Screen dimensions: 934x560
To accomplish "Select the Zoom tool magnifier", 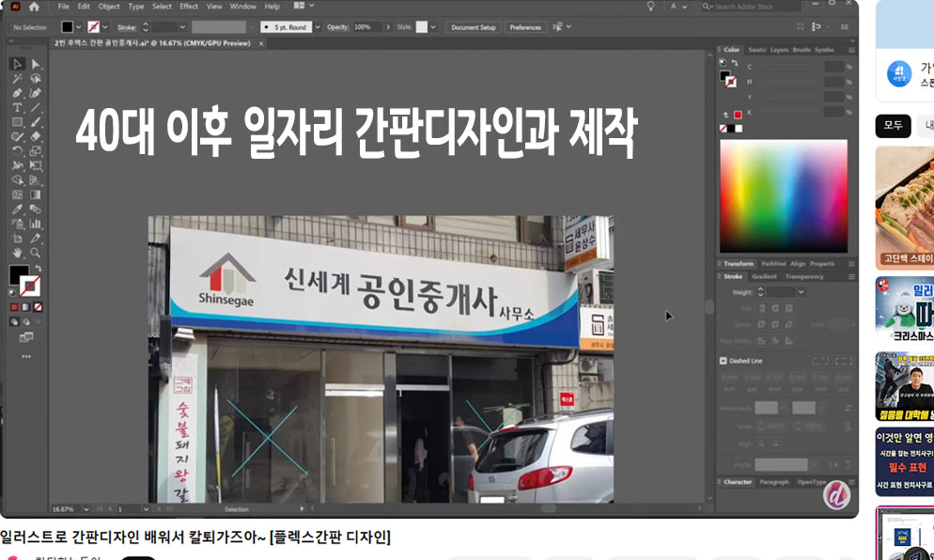I will tap(36, 253).
